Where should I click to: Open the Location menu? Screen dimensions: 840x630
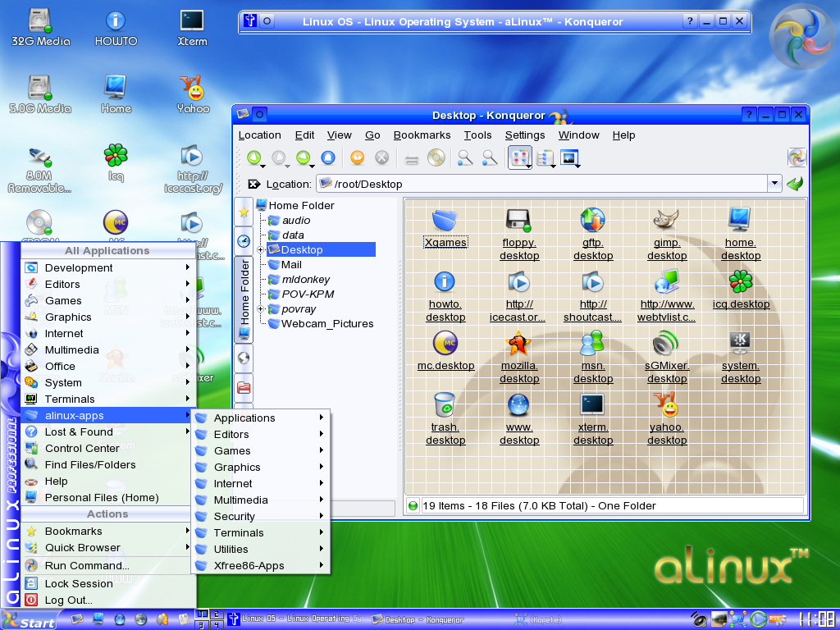[260, 135]
